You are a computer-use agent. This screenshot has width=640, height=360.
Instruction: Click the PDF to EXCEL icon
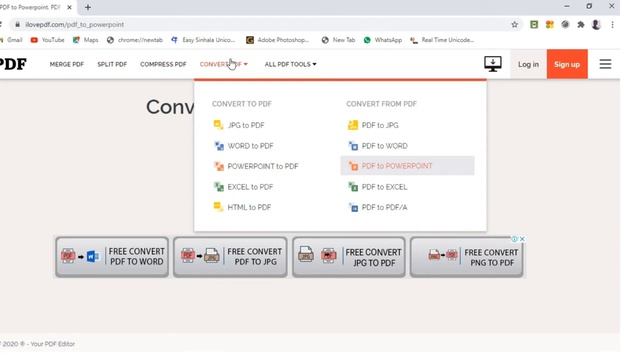point(353,187)
